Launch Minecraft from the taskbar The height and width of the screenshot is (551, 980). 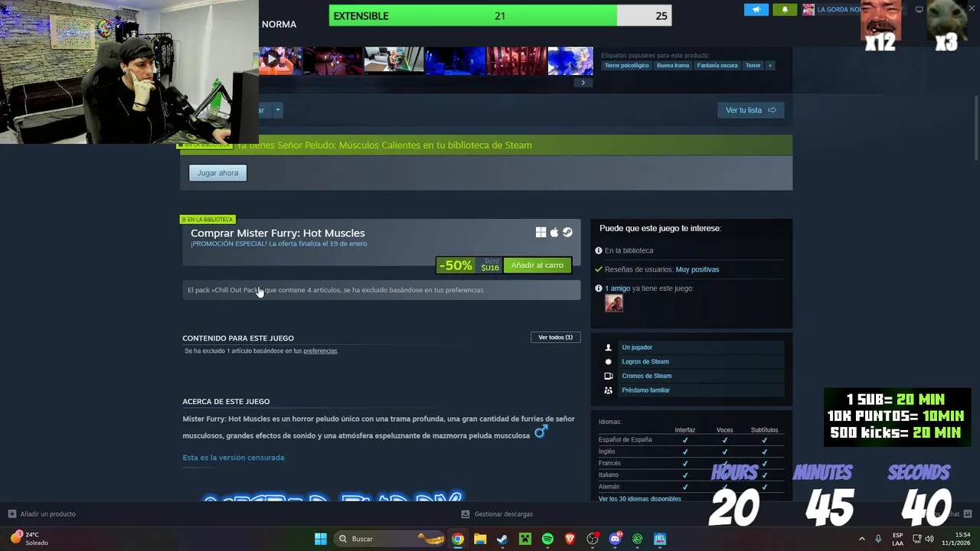coord(525,539)
